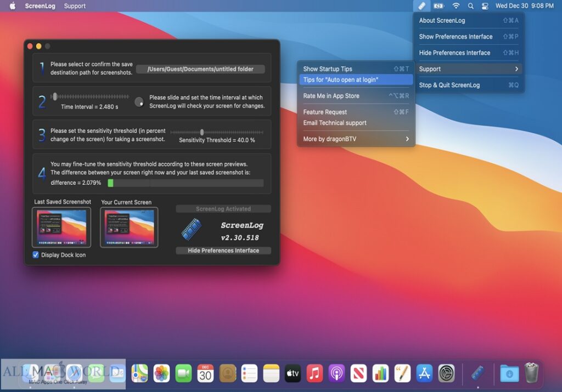562x392 pixels.
Task: Expand the Support submenu in the dropdown
Action: click(x=469, y=69)
